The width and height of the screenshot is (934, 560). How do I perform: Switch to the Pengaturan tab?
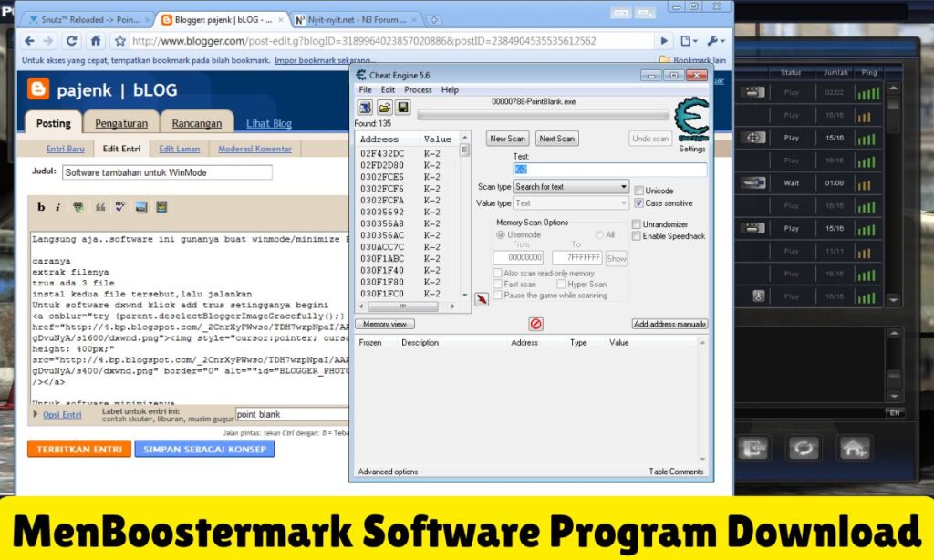[x=121, y=123]
